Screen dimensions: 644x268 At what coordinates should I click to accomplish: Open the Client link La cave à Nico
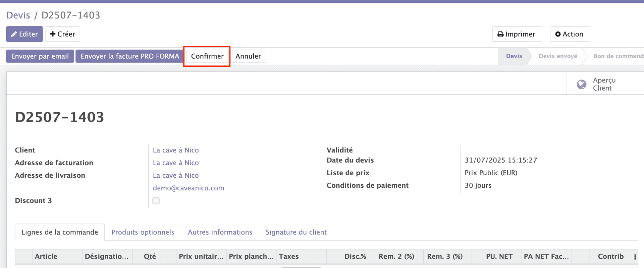(x=176, y=150)
